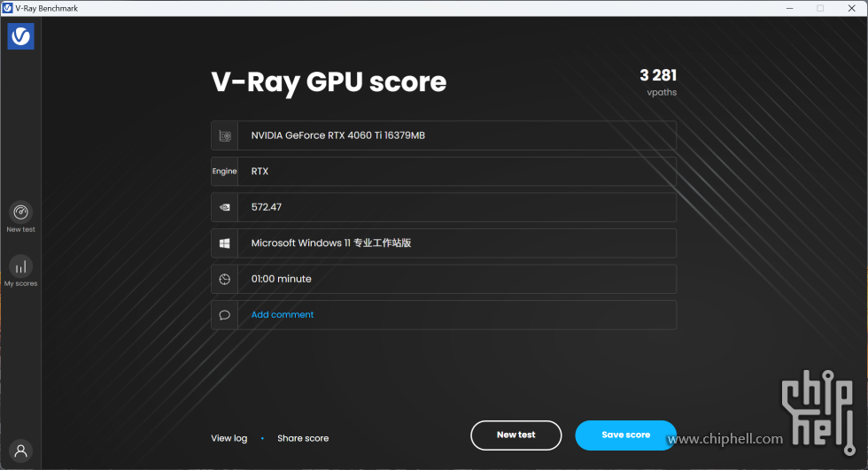Click the vpaths unit label

click(x=663, y=92)
